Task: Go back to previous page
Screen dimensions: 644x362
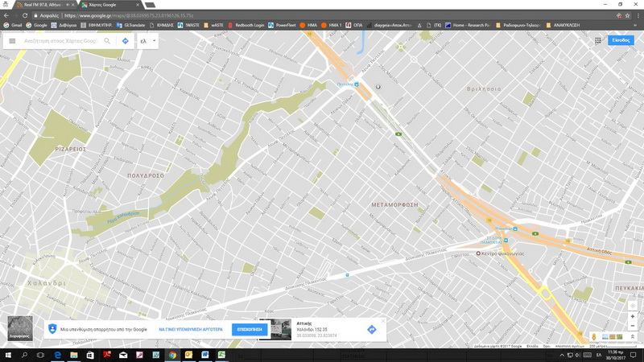Action: click(6, 15)
